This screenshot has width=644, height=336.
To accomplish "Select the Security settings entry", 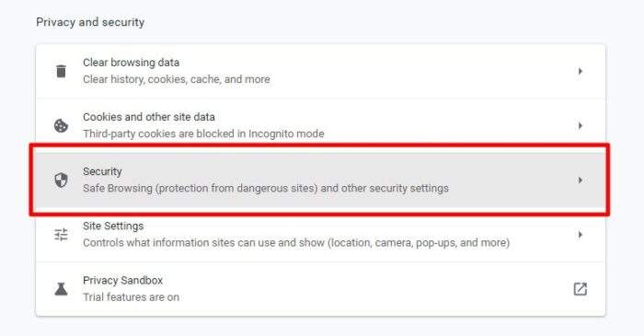I will [x=320, y=180].
